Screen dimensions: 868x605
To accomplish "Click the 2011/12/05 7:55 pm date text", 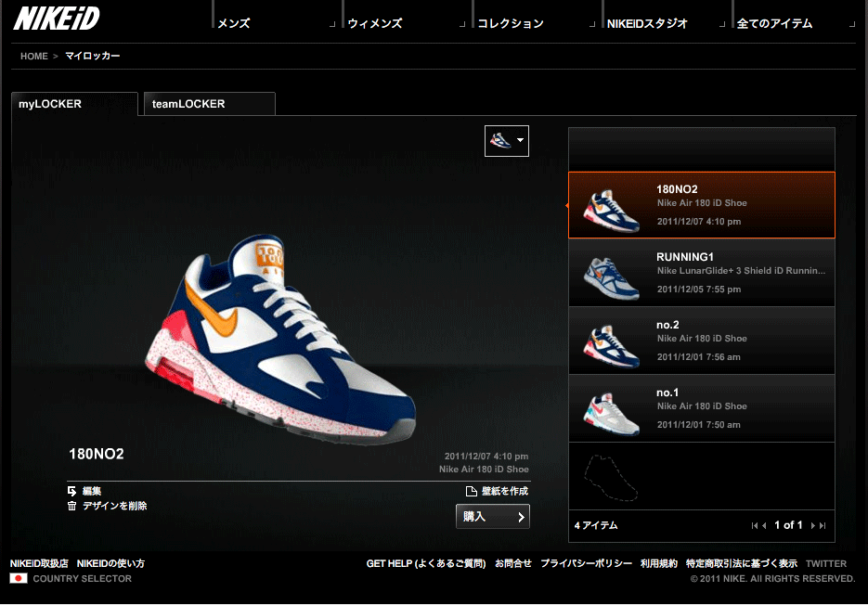I will pos(699,289).
